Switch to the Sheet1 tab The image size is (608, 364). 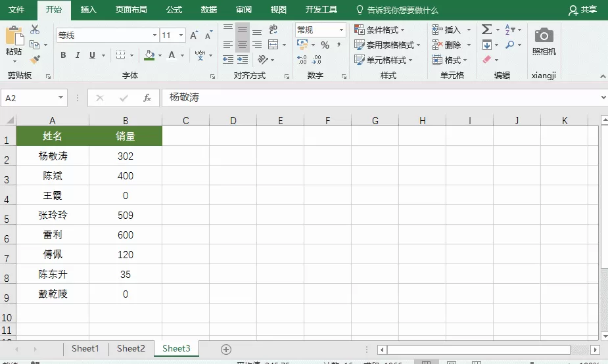[x=85, y=348]
